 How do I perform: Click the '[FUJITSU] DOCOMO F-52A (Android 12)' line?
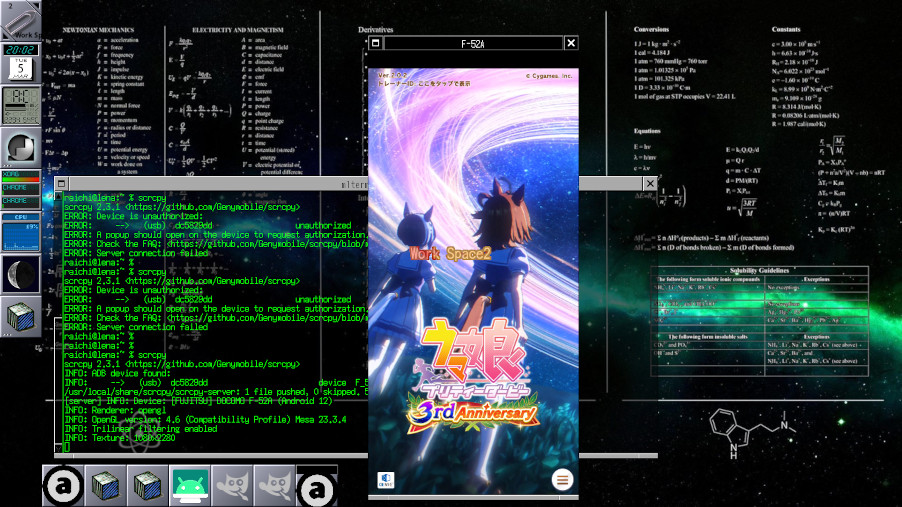coord(198,401)
